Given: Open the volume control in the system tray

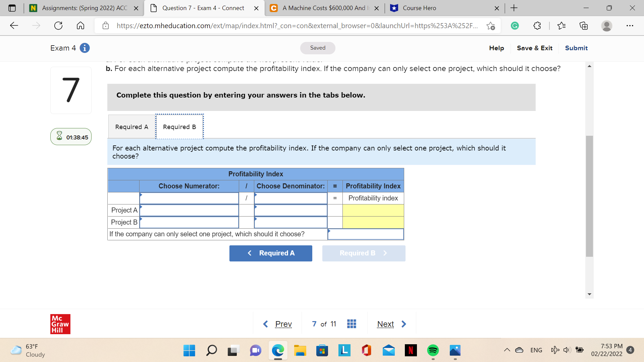Looking at the screenshot, I should [x=567, y=350].
